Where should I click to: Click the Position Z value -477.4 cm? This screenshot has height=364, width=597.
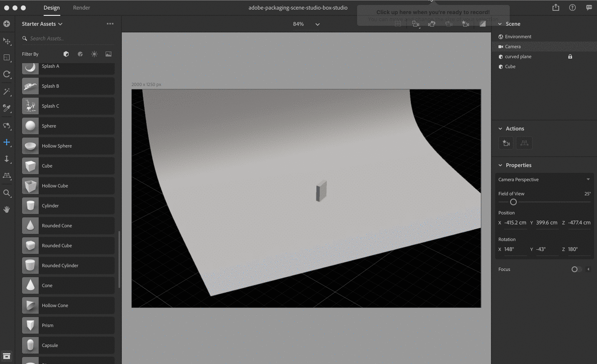coord(579,223)
